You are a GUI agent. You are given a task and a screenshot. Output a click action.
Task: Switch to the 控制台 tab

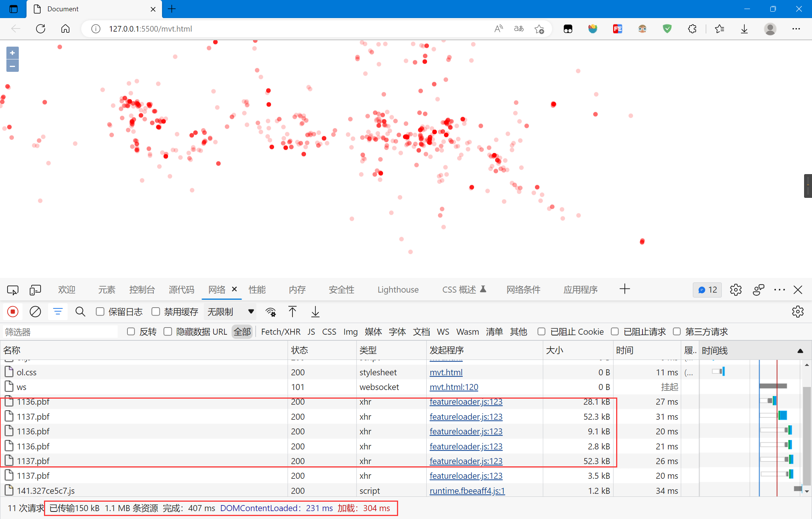(142, 290)
